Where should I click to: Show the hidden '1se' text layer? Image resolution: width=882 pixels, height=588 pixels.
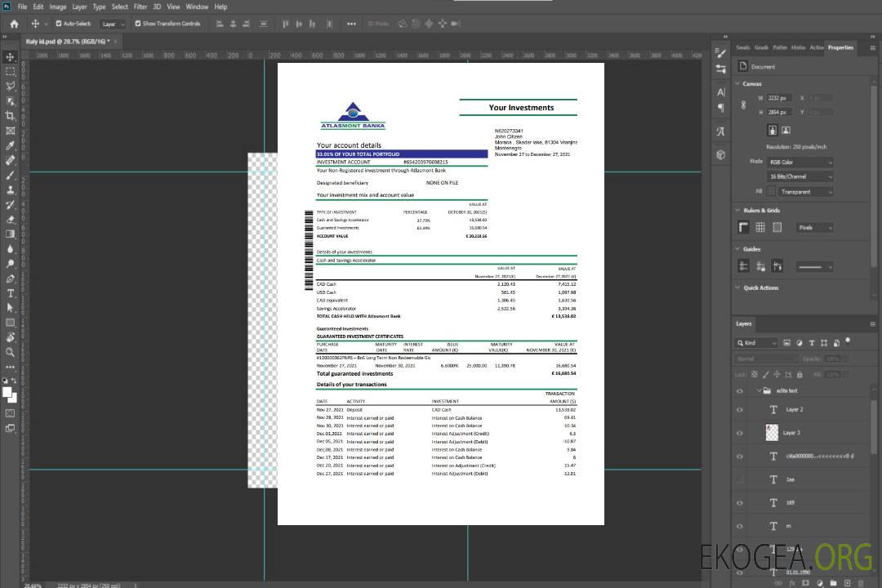740,479
